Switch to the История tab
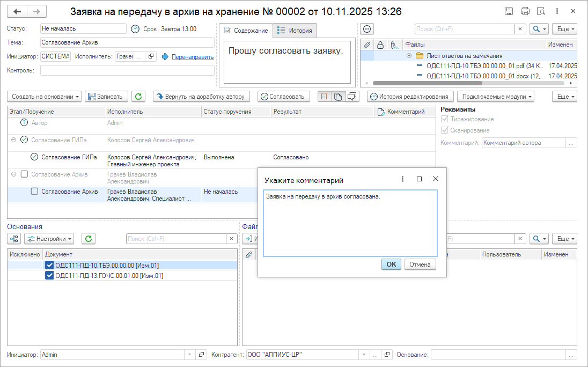This screenshot has height=367, width=588. point(295,31)
